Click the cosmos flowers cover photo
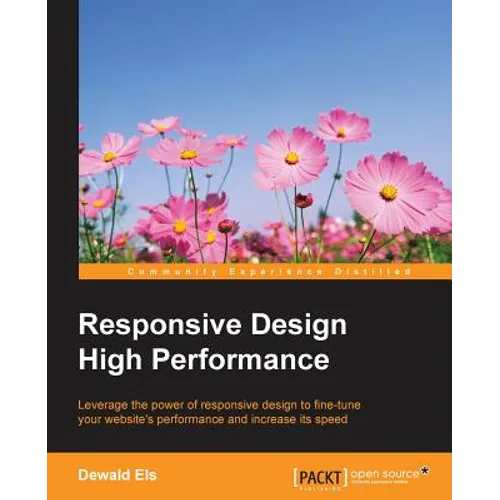 tap(265, 132)
